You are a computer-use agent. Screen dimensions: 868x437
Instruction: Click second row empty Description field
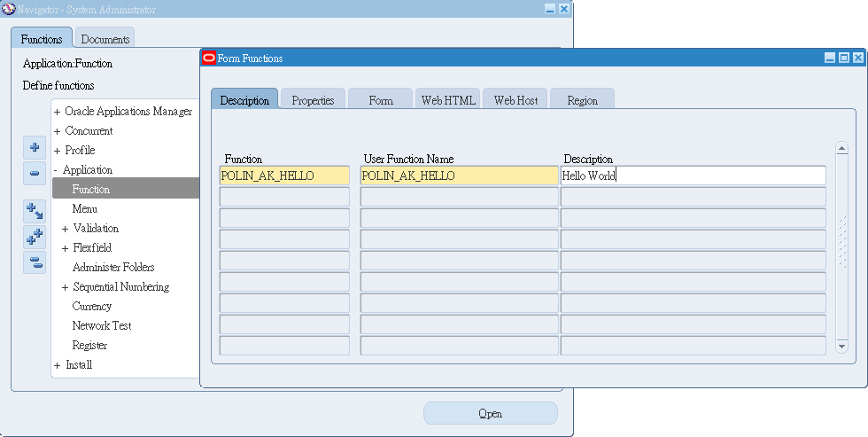coord(693,197)
